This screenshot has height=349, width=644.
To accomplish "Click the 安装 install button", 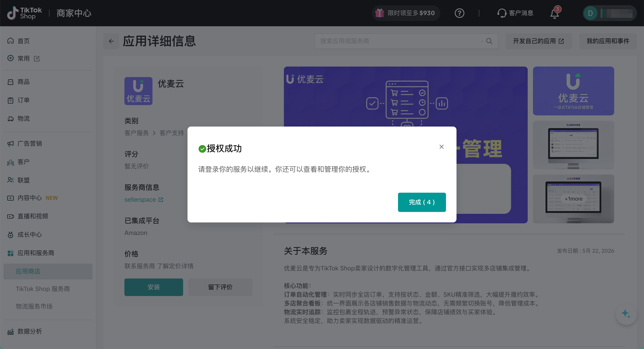I will coord(154,287).
